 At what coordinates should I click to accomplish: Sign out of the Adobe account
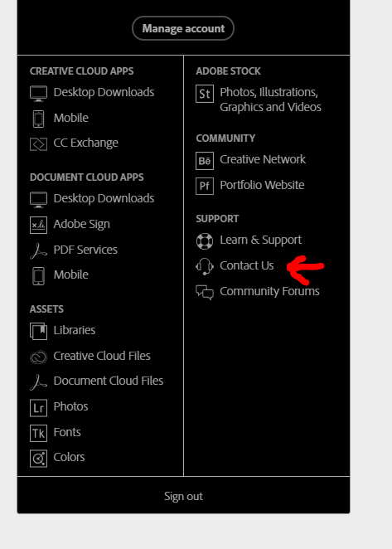click(x=183, y=496)
